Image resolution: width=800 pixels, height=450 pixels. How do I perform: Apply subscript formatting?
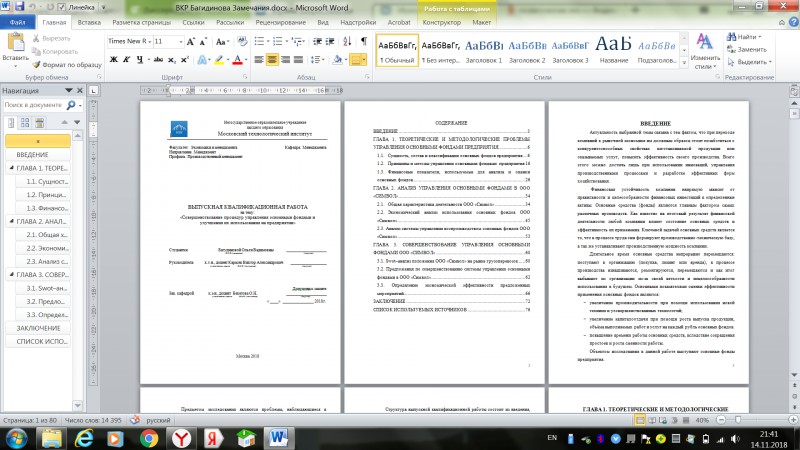point(172,60)
